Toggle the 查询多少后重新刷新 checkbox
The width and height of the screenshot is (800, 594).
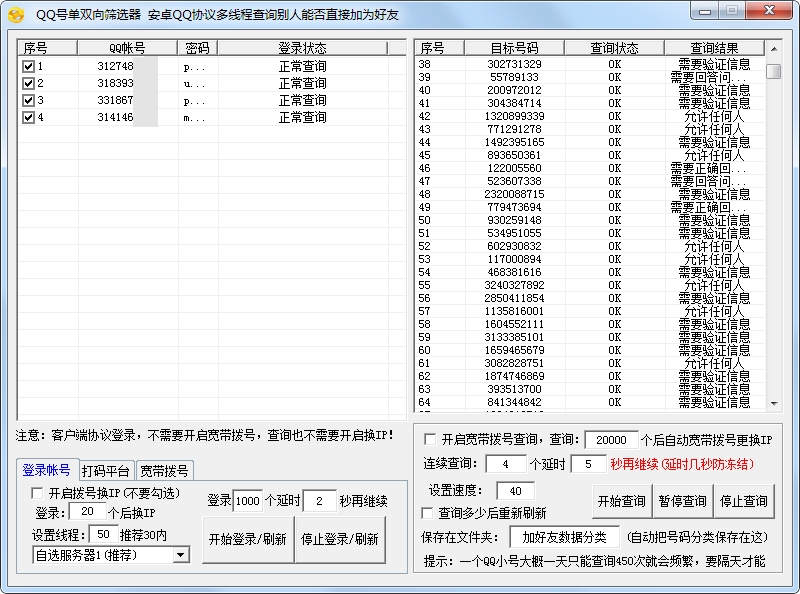(427, 513)
